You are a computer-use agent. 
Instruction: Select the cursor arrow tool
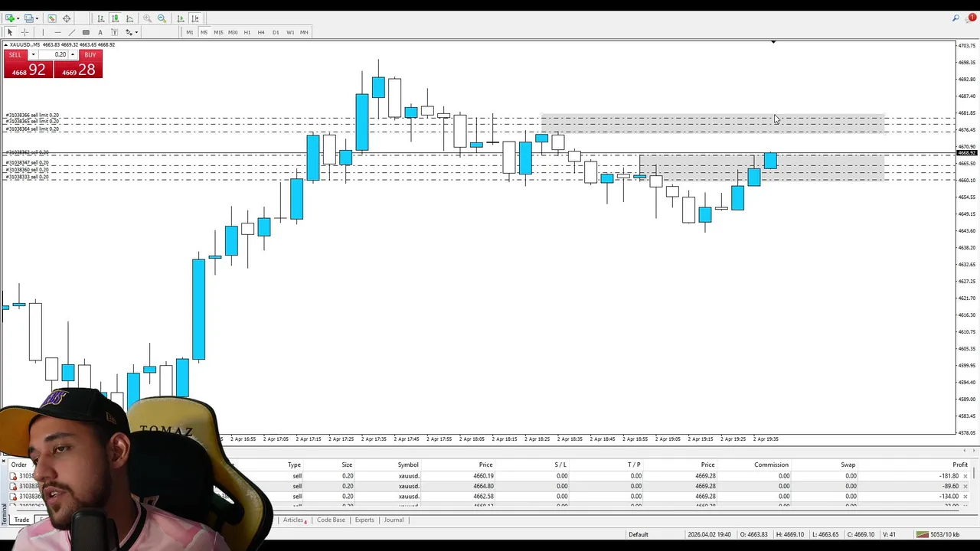[x=10, y=32]
